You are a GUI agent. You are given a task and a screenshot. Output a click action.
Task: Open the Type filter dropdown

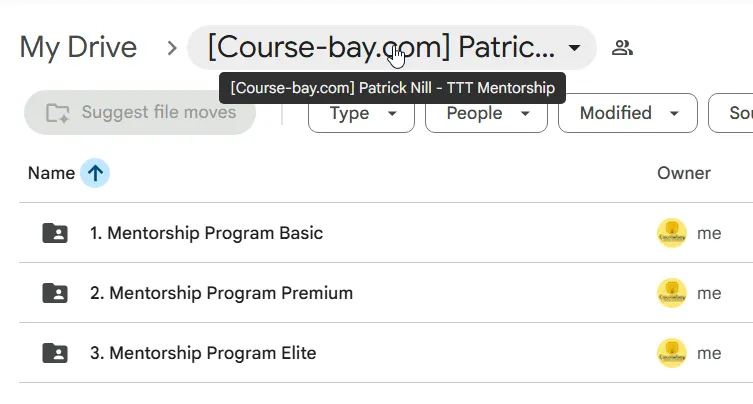click(x=361, y=113)
